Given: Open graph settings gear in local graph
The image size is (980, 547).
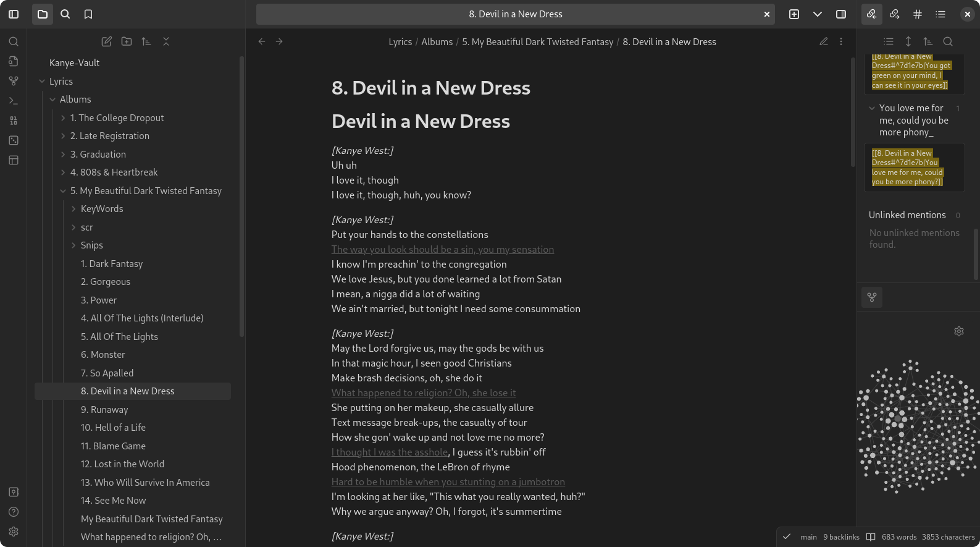Looking at the screenshot, I should click(x=959, y=331).
